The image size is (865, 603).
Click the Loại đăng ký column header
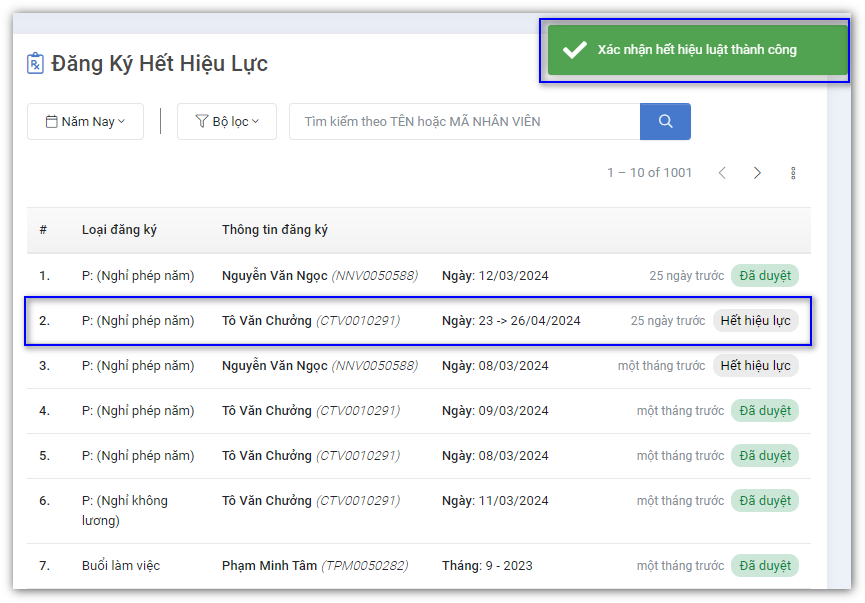click(119, 230)
